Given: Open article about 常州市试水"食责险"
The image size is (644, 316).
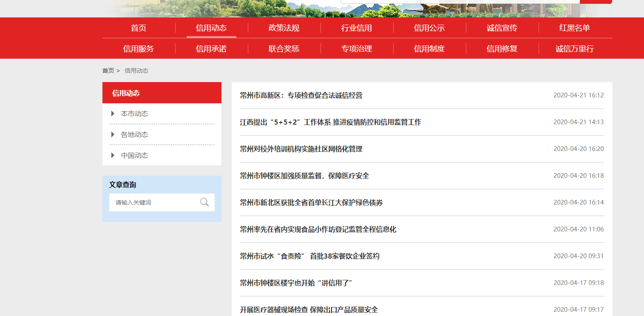Looking at the screenshot, I should click(309, 256).
